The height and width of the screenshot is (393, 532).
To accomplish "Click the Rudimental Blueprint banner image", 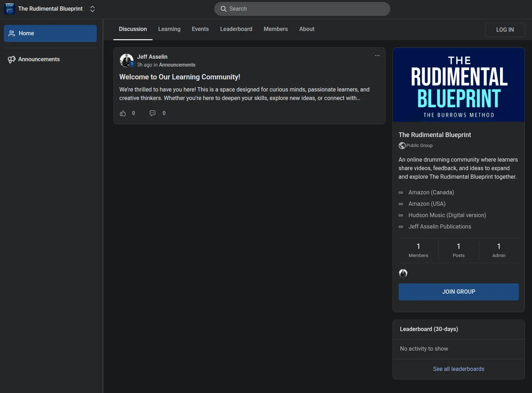I will coord(458,85).
